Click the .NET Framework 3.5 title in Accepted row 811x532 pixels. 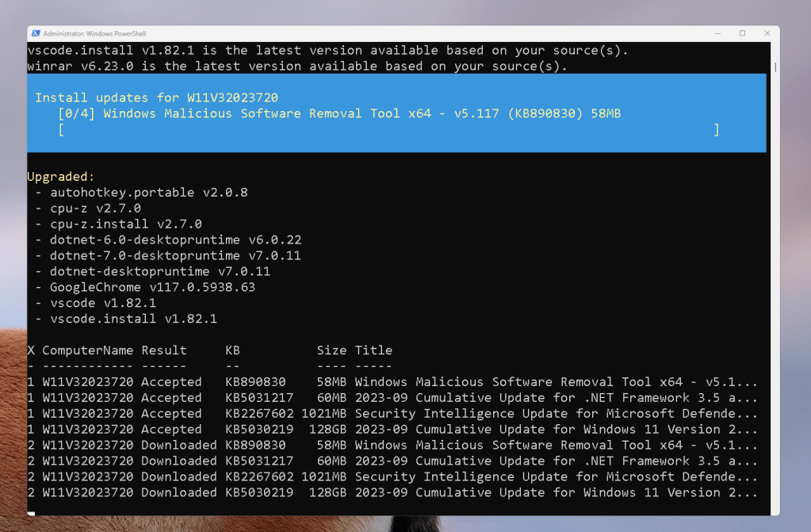556,398
